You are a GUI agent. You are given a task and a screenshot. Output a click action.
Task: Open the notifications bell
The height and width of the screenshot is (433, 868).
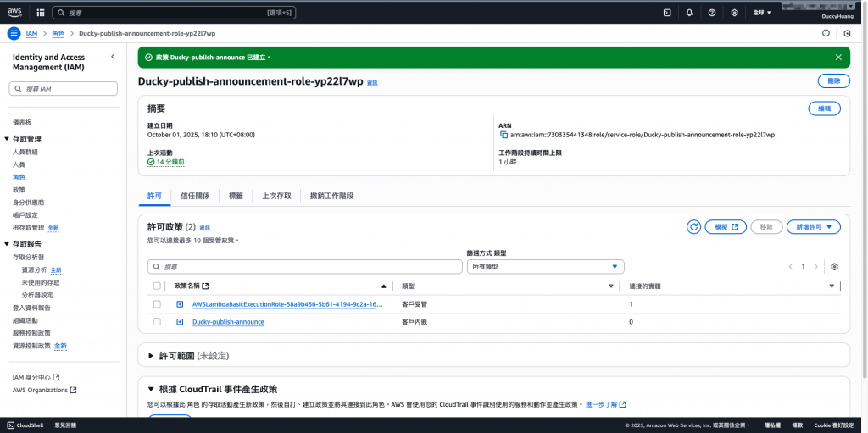click(689, 12)
